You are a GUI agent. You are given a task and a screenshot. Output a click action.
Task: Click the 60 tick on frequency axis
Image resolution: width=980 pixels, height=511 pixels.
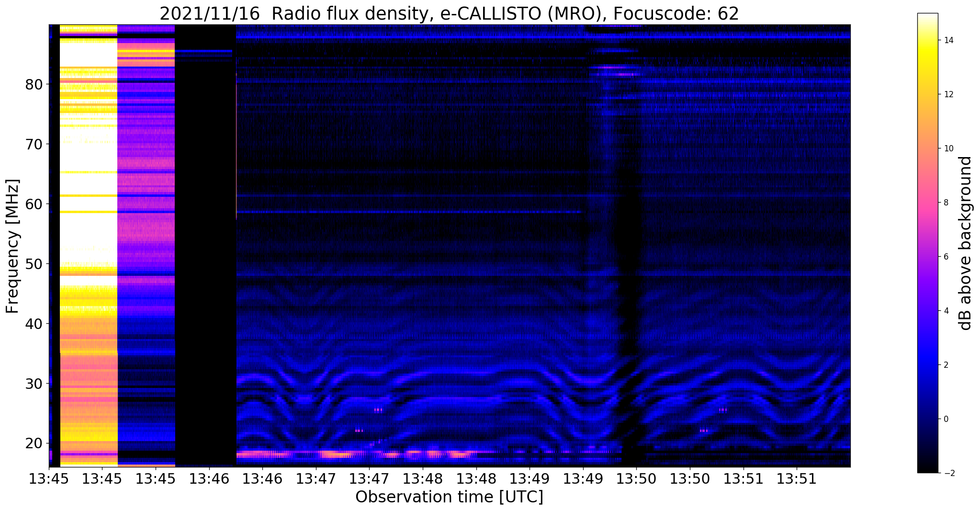34,204
